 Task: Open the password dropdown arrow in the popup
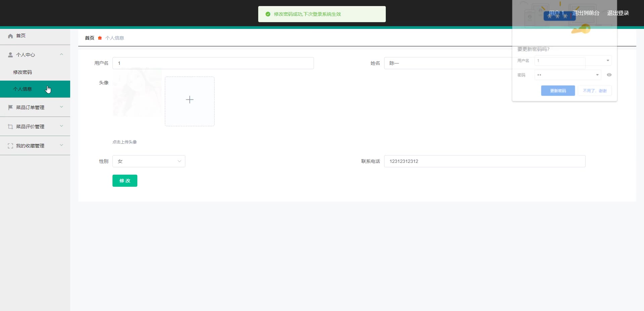click(597, 75)
